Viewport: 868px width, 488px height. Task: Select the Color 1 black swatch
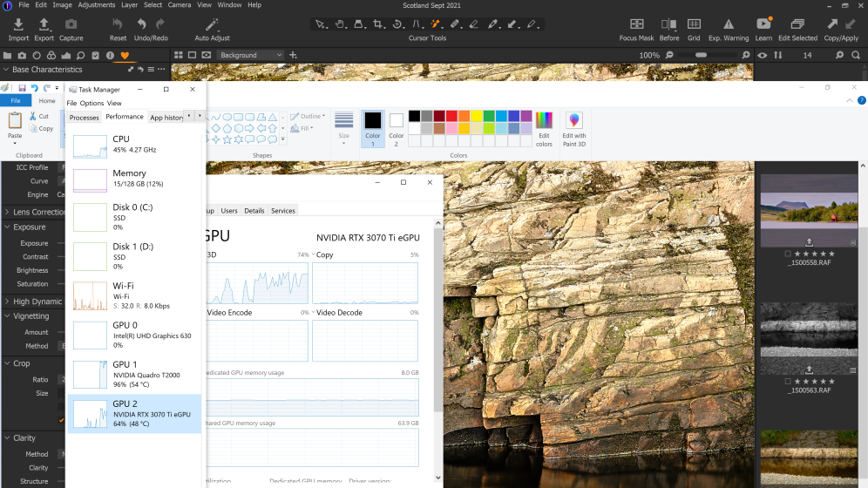coord(372,128)
